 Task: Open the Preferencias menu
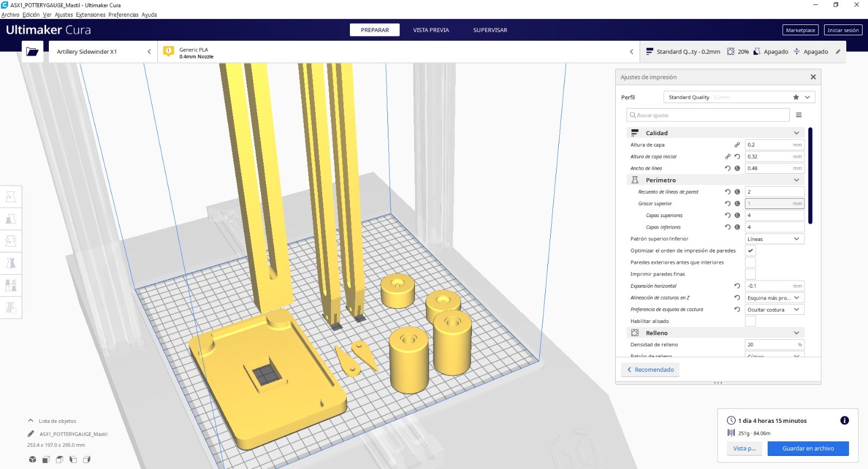pos(123,15)
